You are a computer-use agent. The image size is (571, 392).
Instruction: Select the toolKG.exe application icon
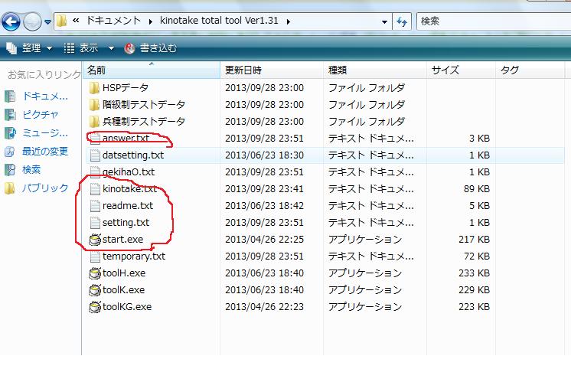pos(95,307)
